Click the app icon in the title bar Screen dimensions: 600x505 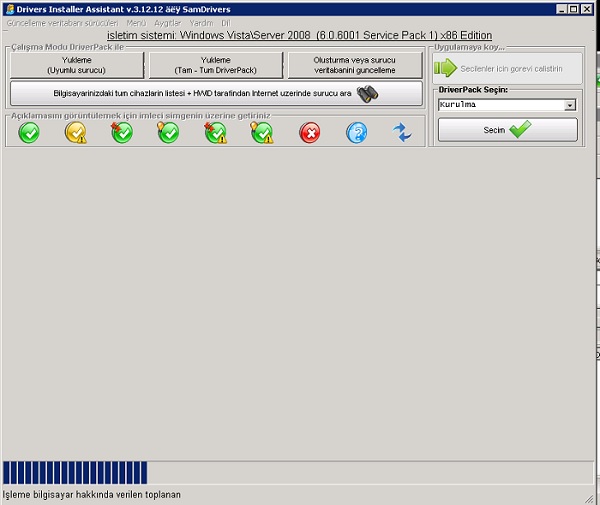(x=10, y=9)
